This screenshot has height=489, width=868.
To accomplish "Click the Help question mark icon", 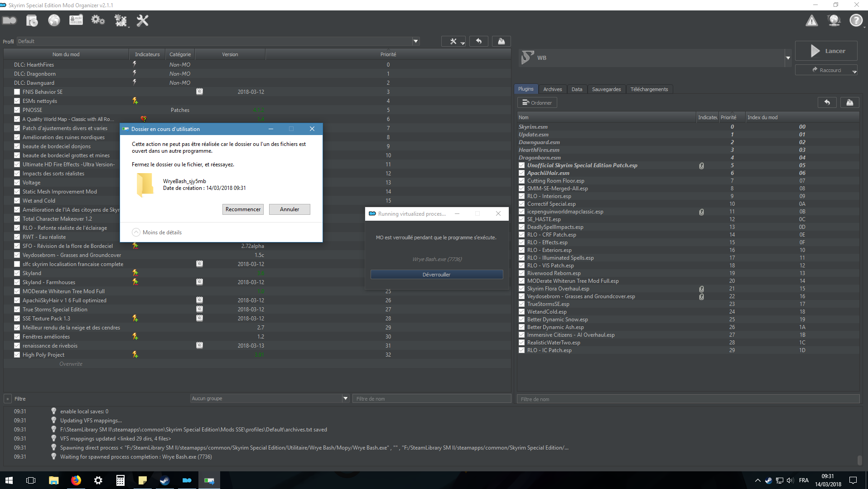I will coord(856,20).
